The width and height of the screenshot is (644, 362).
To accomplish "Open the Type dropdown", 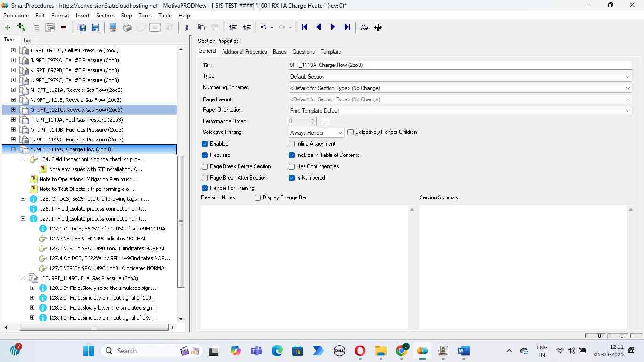I will pos(627,77).
